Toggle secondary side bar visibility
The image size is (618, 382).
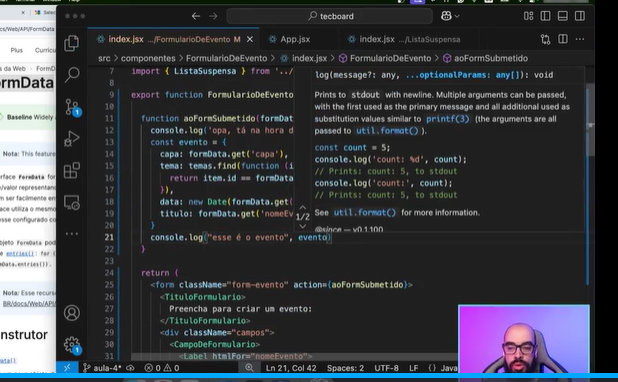tap(580, 16)
